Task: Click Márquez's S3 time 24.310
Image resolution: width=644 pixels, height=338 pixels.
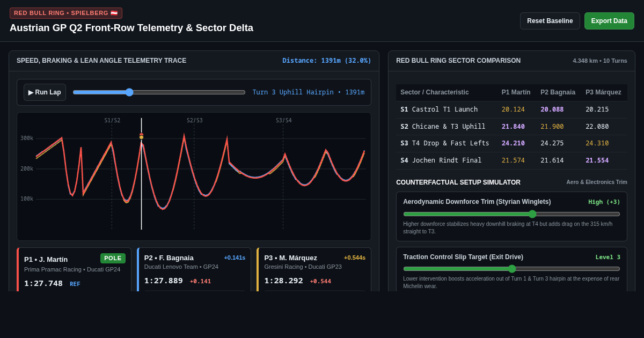Action: pyautogui.click(x=597, y=144)
